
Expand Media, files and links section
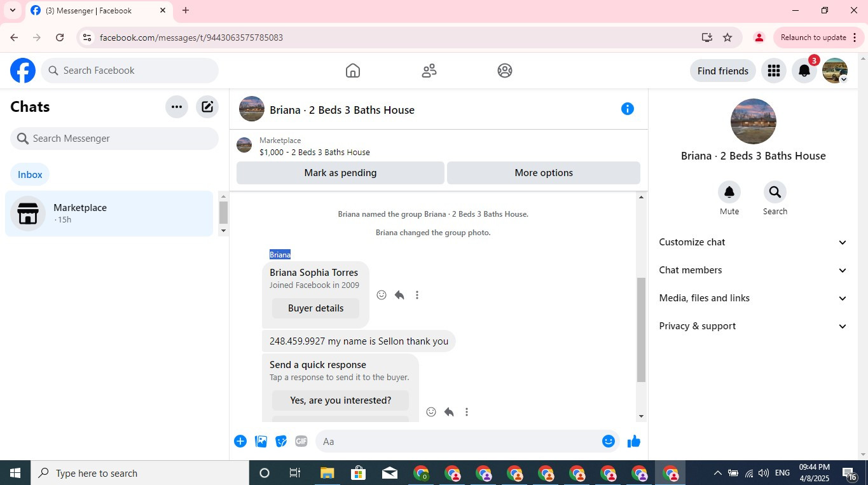(754, 298)
